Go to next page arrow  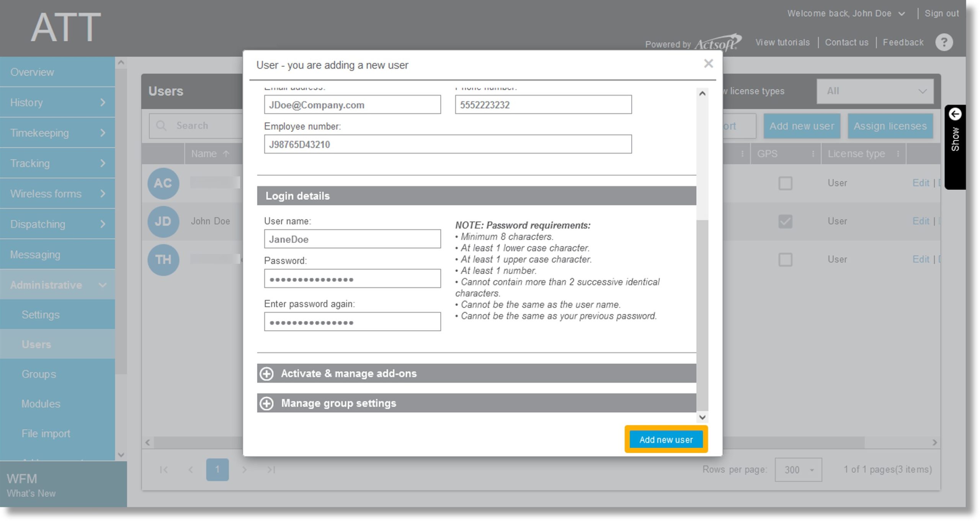pos(245,469)
